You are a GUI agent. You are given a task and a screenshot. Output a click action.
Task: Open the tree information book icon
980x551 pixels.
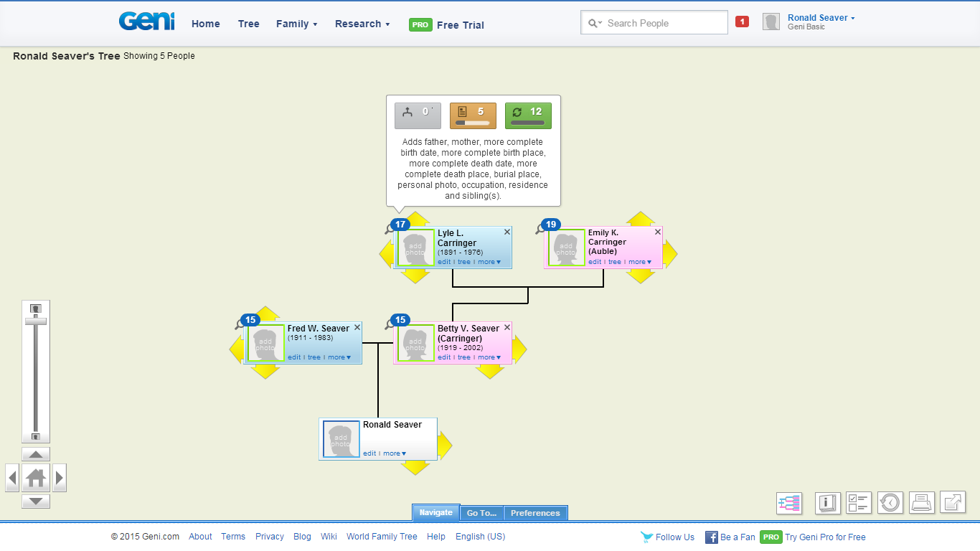coord(827,503)
